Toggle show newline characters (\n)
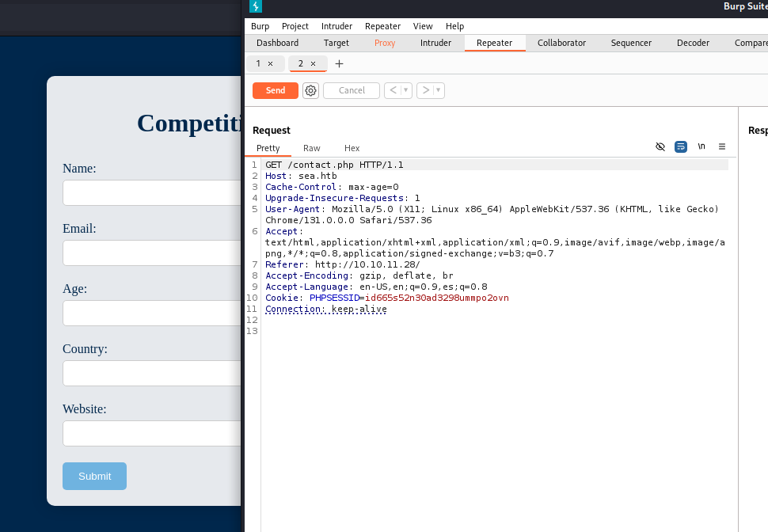This screenshot has height=532, width=768. (x=701, y=146)
